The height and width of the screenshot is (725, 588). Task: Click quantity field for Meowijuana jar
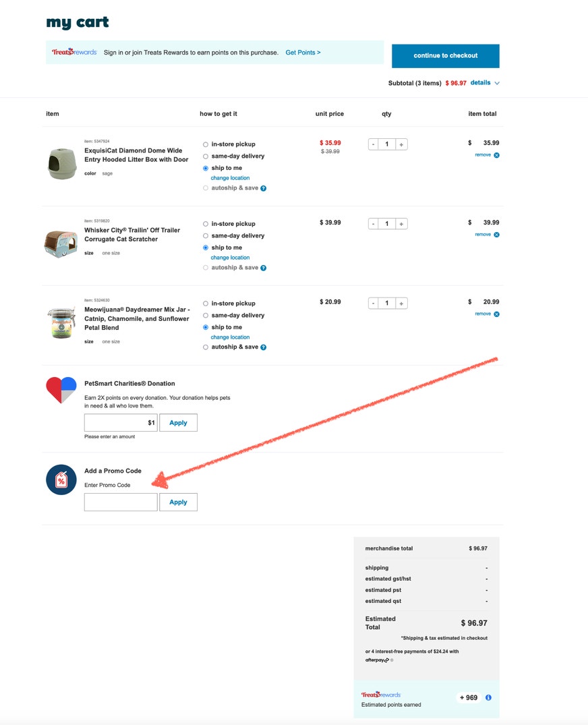tap(387, 303)
